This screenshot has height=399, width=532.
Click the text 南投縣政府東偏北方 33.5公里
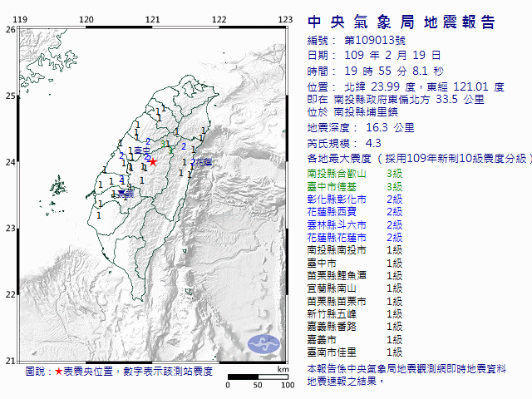point(409,100)
